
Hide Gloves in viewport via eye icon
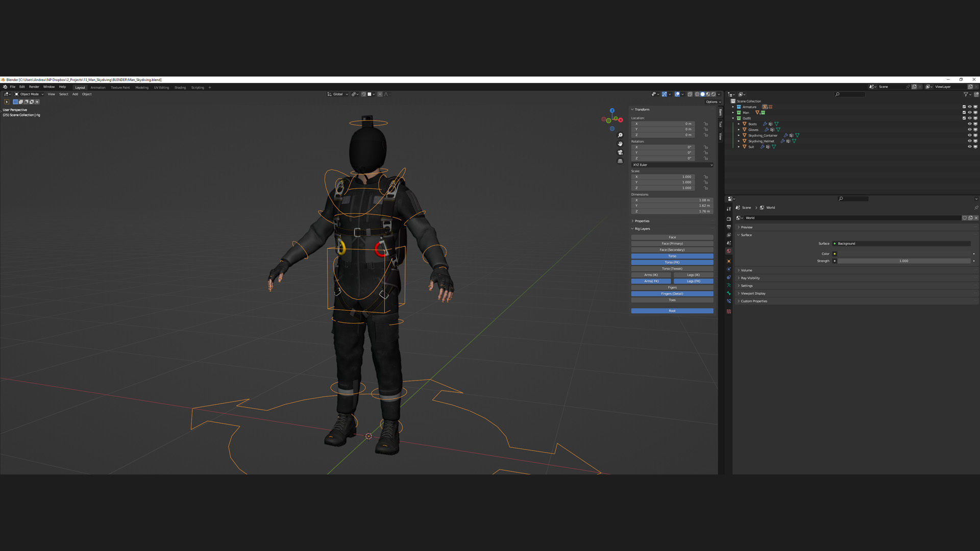(970, 130)
